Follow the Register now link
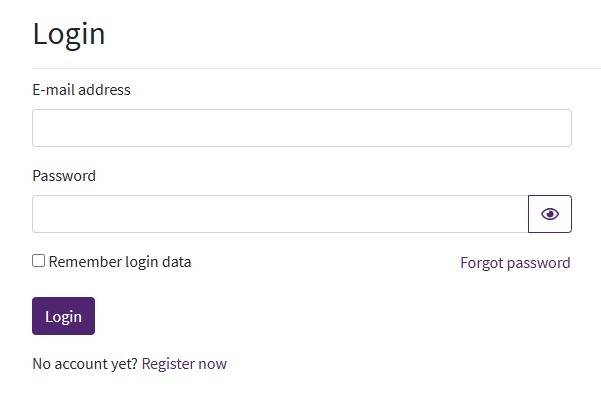601x397 pixels. [x=184, y=364]
